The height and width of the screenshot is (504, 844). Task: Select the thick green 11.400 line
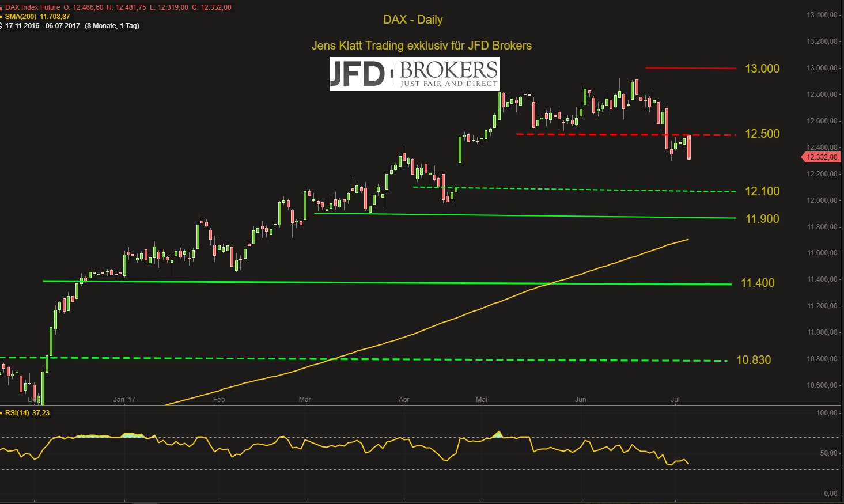[387, 282]
